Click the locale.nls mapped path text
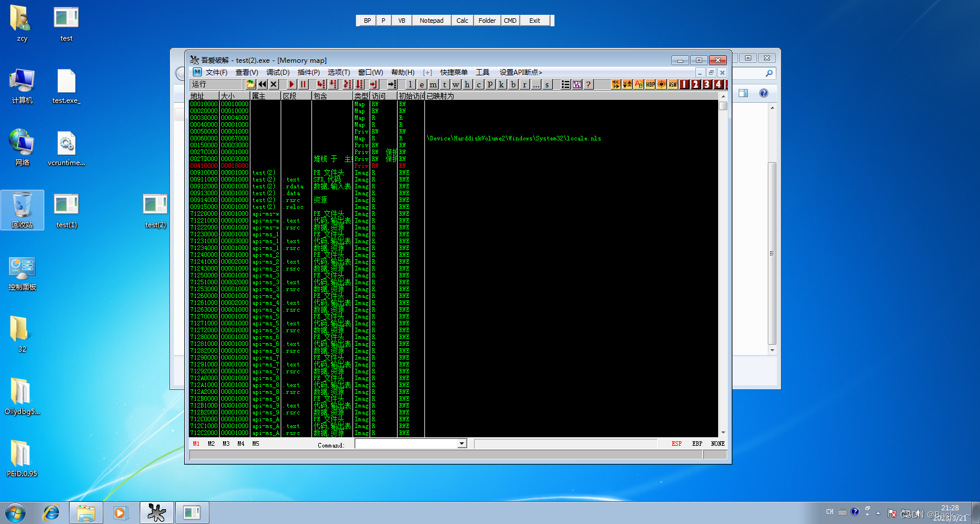This screenshot has height=524, width=980. click(x=514, y=138)
